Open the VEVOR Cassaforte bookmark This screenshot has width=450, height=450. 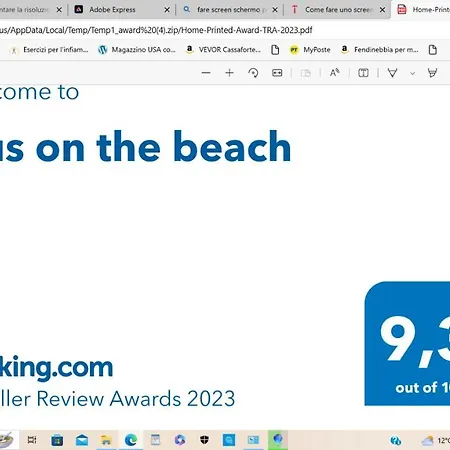coord(223,50)
